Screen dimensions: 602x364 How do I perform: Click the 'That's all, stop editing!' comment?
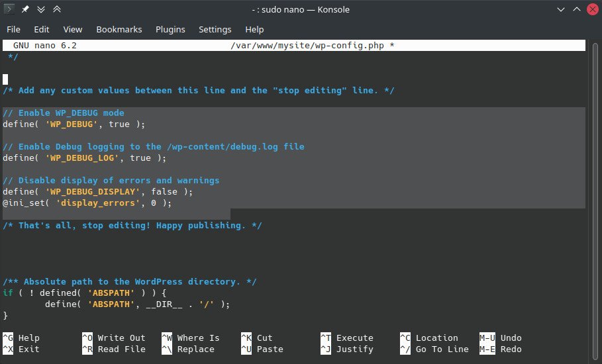click(x=132, y=226)
